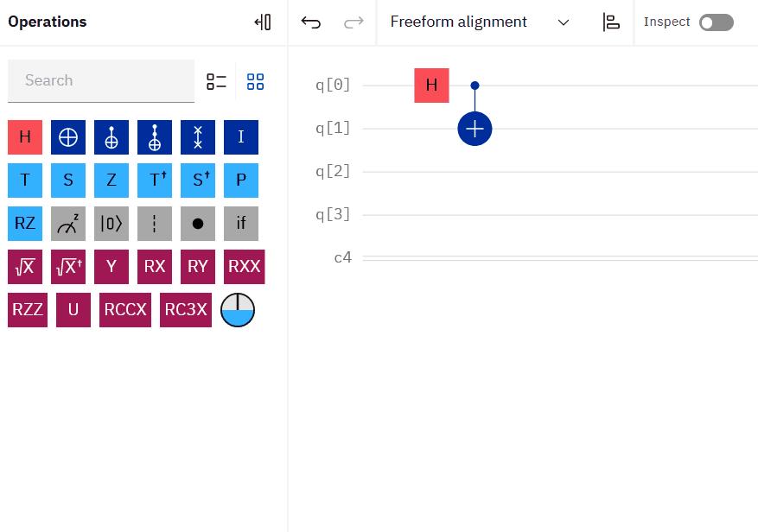Screen dimensions: 758x532
Task: Select the SWAP gate icon
Action: [x=198, y=137]
